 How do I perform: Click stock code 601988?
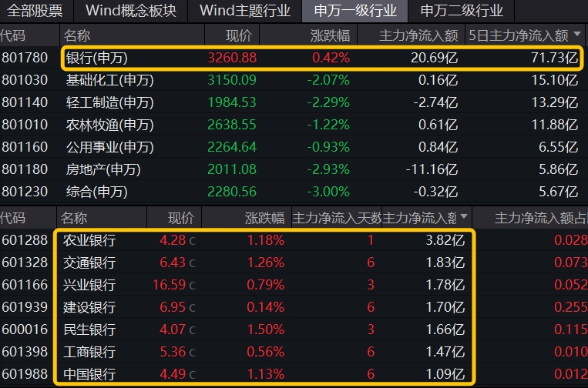25,374
